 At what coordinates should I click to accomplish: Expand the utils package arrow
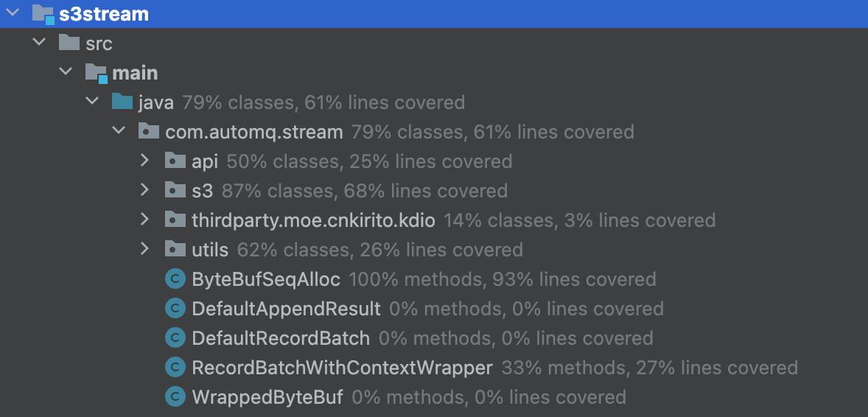coord(145,249)
